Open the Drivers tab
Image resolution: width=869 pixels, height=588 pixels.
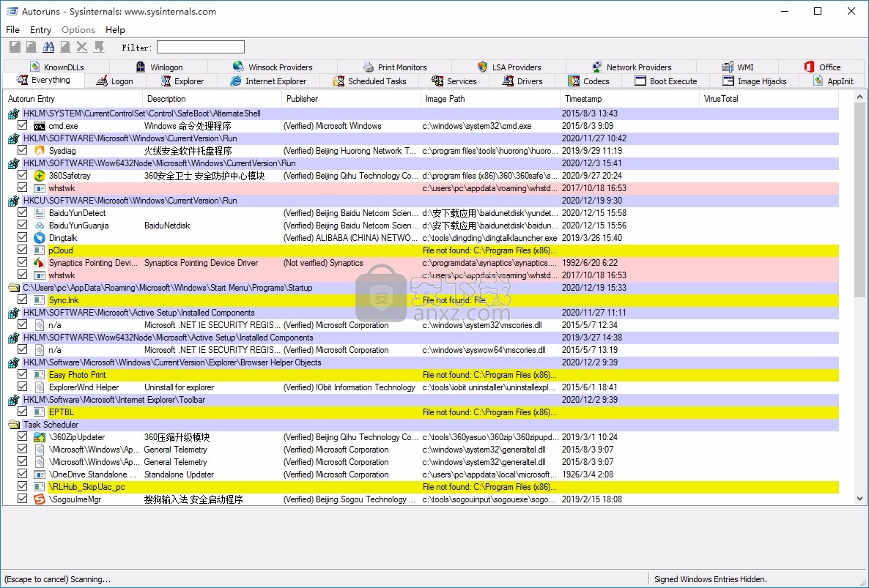[522, 81]
